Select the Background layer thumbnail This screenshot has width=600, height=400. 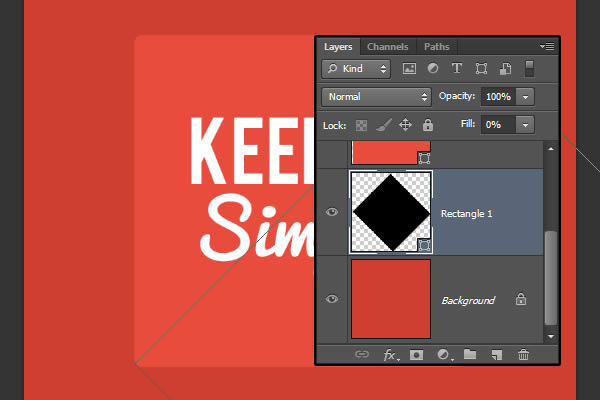click(x=391, y=299)
